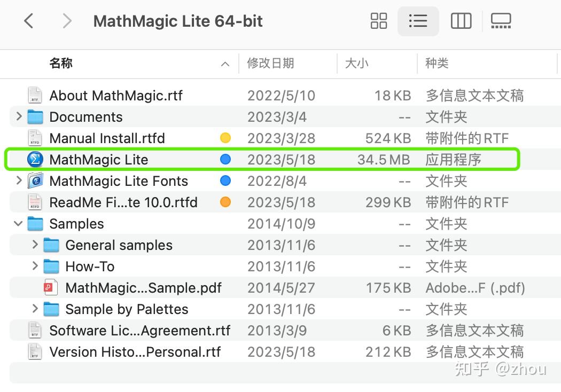
Task: Select General samples folder name
Action: (x=119, y=245)
